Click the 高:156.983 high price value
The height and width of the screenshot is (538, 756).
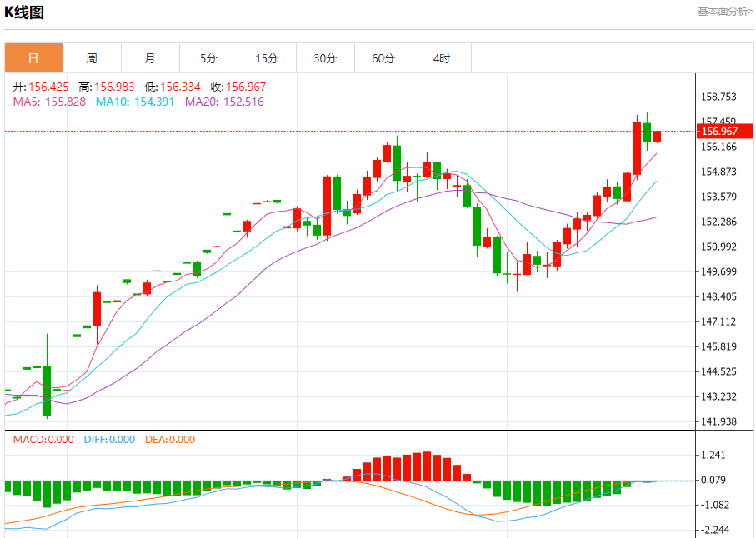pos(107,87)
